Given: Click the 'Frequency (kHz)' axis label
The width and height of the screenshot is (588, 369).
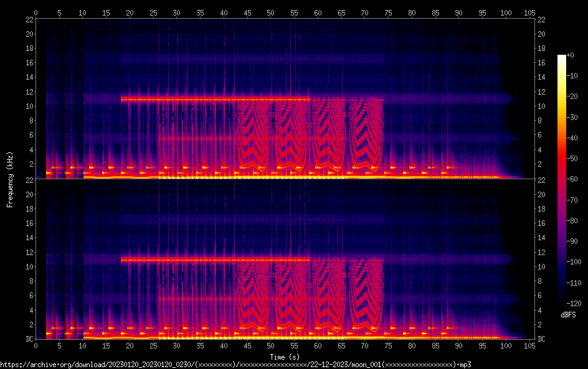Looking at the screenshot, I should tap(10, 179).
